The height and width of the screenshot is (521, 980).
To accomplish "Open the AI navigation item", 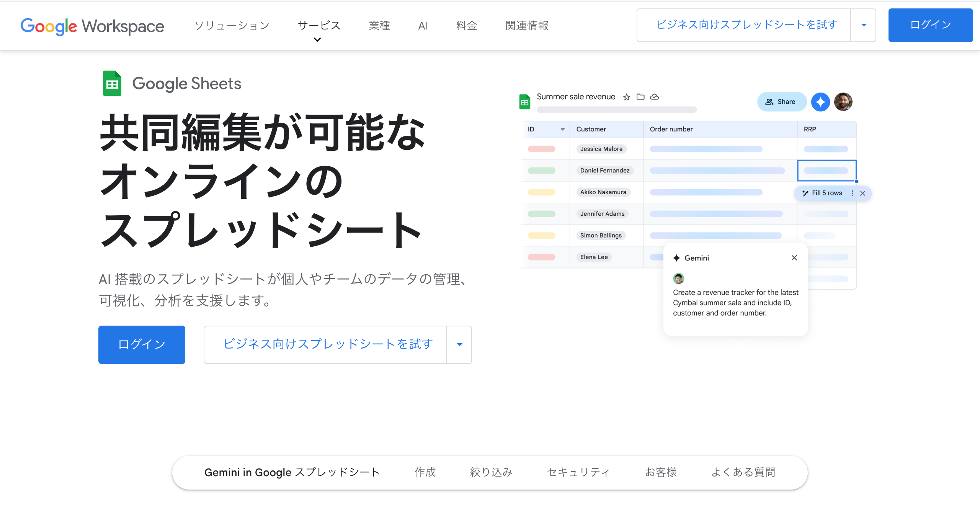I will point(423,26).
